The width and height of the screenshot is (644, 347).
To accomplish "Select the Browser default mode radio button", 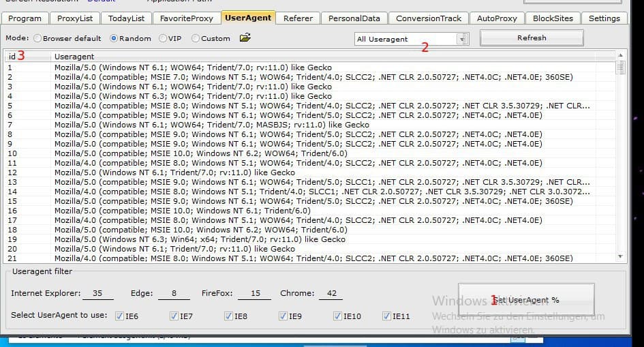I will pos(37,39).
